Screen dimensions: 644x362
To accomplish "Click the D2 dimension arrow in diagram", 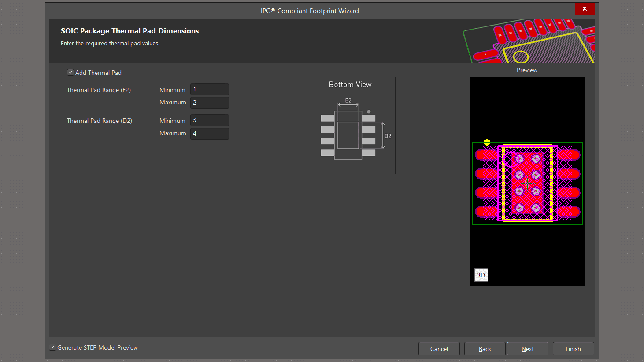I will coord(382,135).
